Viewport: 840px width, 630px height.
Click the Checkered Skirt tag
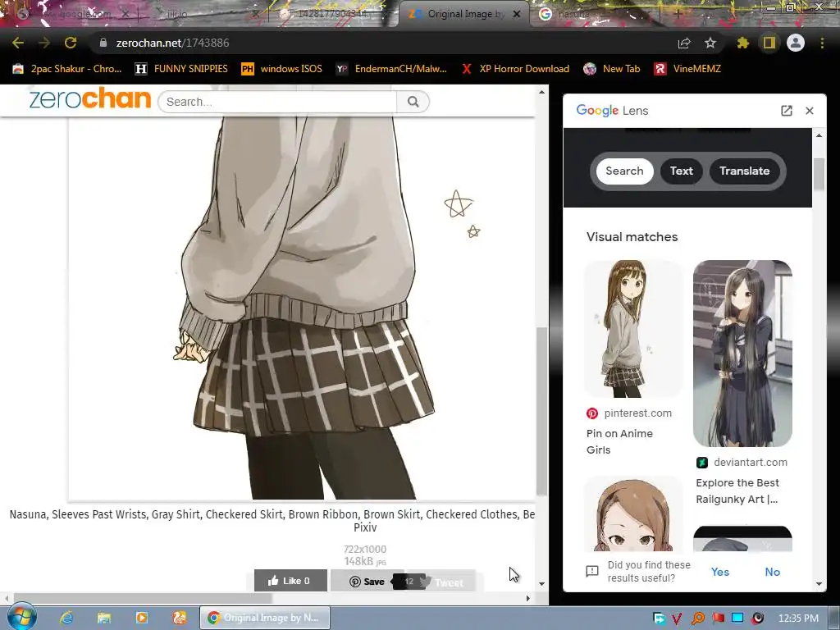244,514
